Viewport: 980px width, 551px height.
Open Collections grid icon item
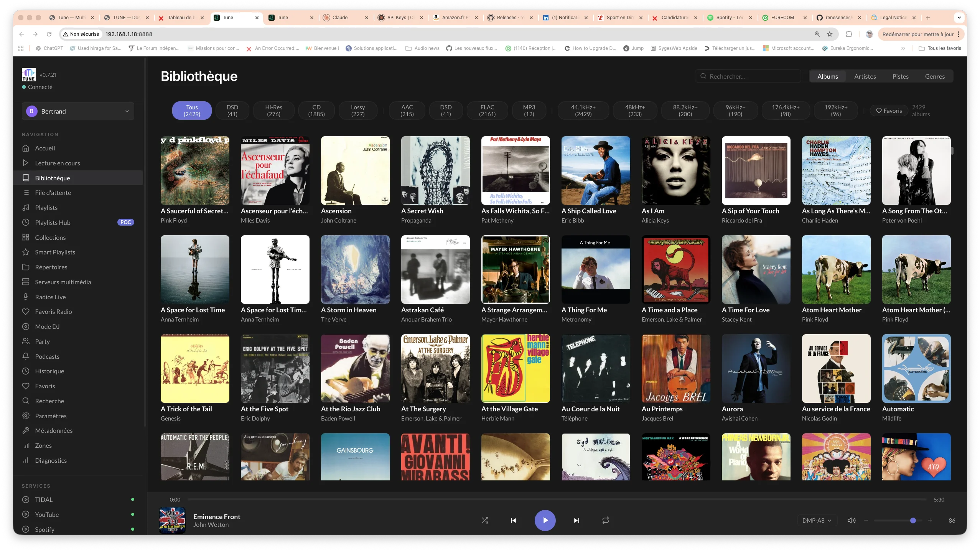pyautogui.click(x=78, y=238)
